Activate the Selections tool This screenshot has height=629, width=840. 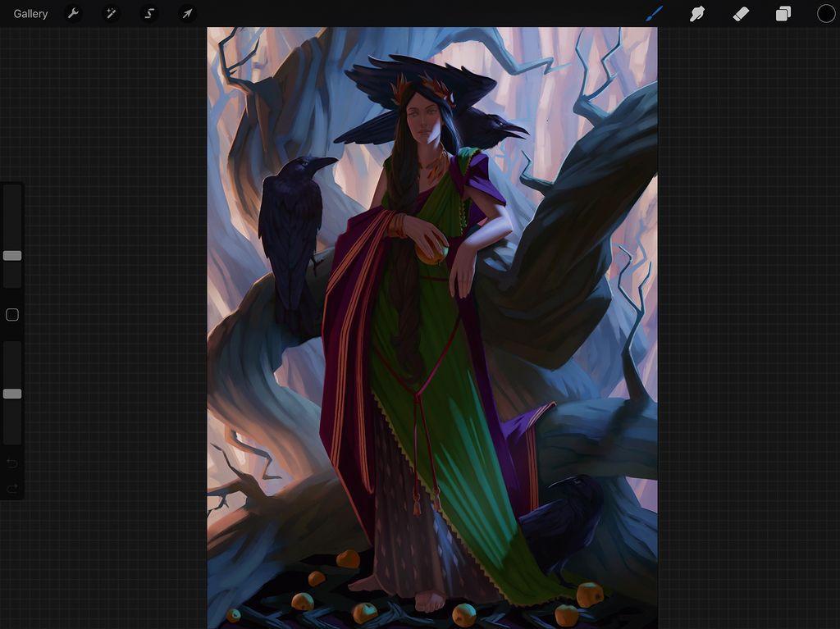click(x=148, y=13)
